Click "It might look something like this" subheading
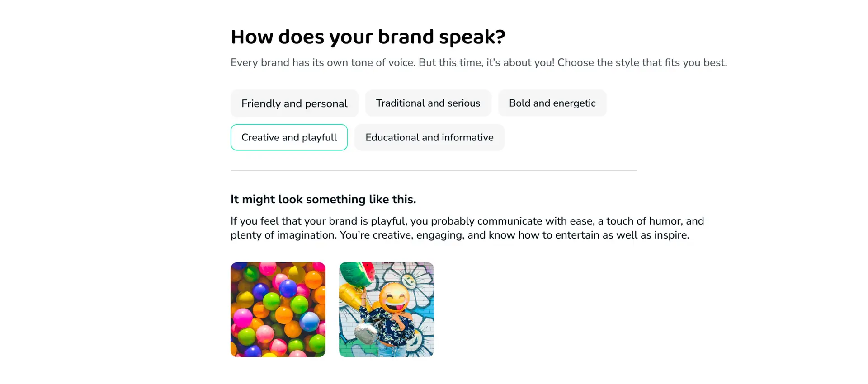This screenshot has height=384, width=868. (323, 199)
